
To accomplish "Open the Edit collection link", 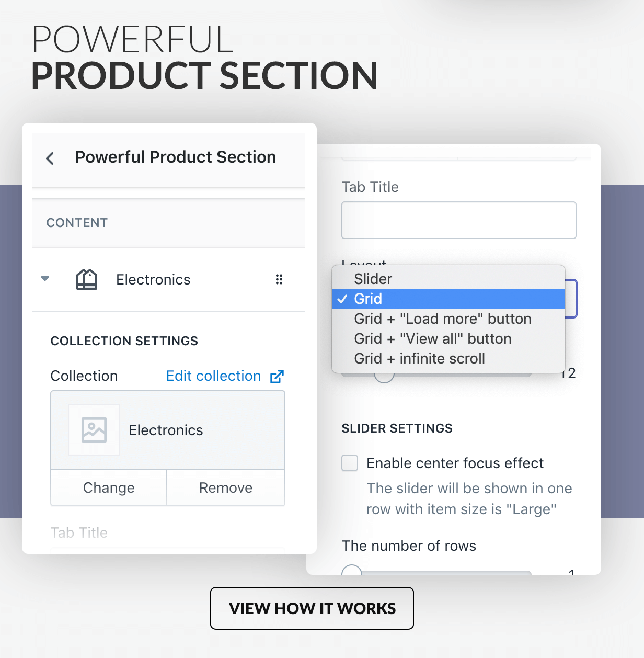I will [x=213, y=376].
